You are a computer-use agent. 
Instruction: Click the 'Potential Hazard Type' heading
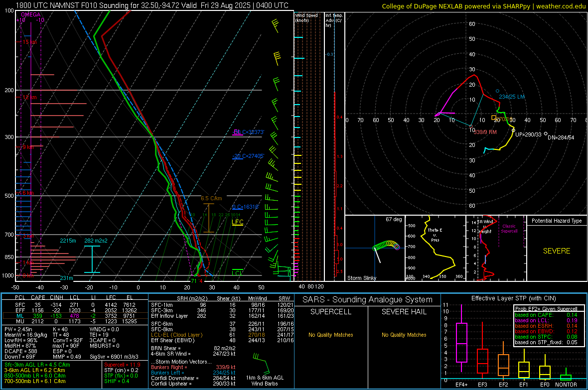click(x=557, y=221)
